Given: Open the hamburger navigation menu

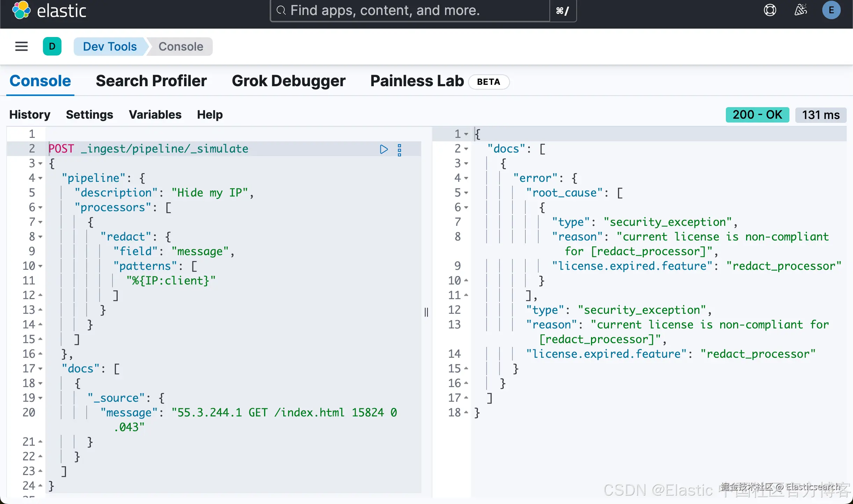Looking at the screenshot, I should [21, 46].
